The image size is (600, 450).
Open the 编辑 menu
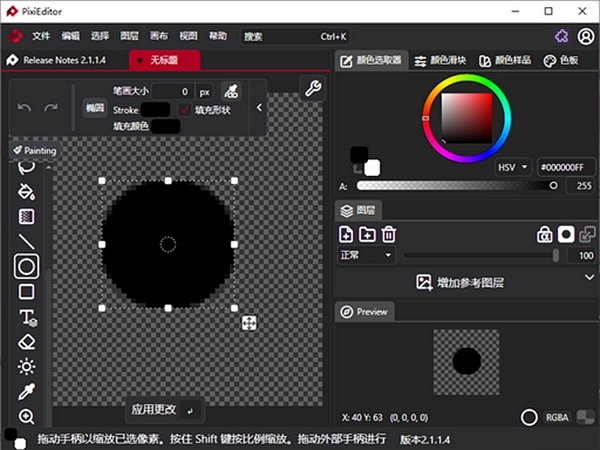70,36
